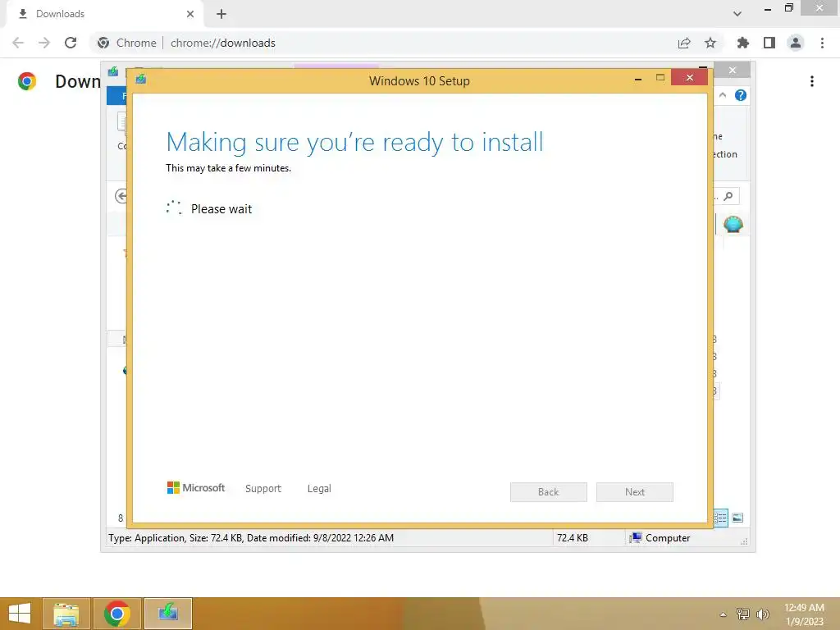
Task: Open the Chrome profile avatar
Action: click(796, 43)
